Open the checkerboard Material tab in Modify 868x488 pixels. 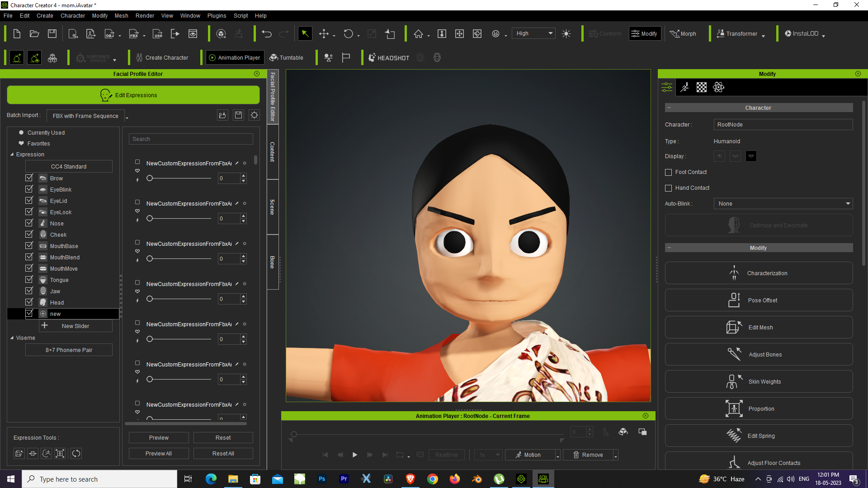[x=702, y=87]
